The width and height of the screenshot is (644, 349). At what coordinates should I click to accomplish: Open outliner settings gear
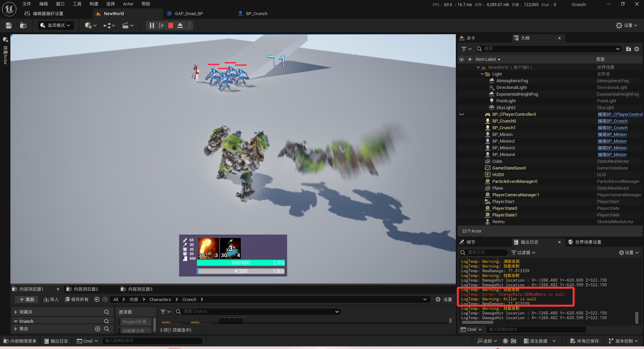pos(637,49)
